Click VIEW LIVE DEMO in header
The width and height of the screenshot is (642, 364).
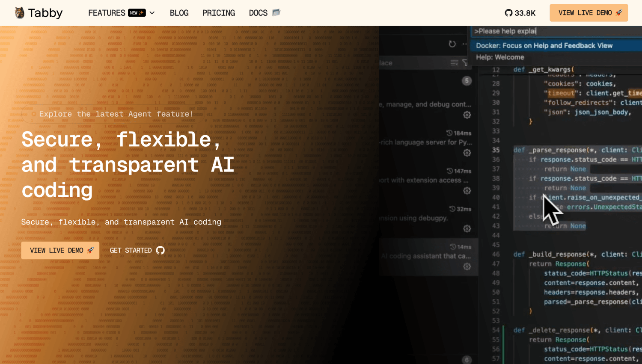pos(588,13)
